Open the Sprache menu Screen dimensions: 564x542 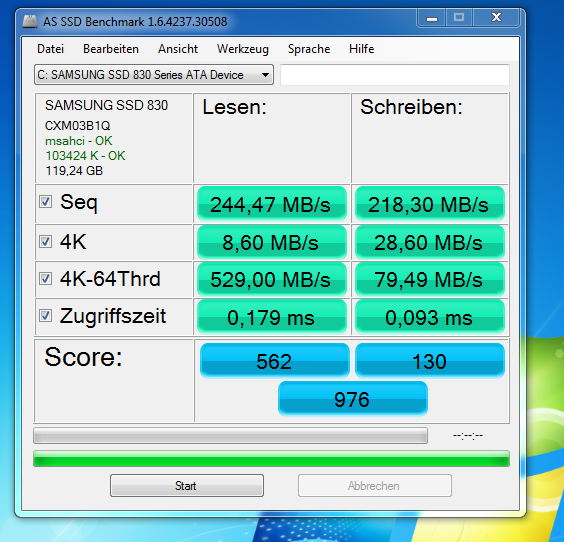[309, 49]
